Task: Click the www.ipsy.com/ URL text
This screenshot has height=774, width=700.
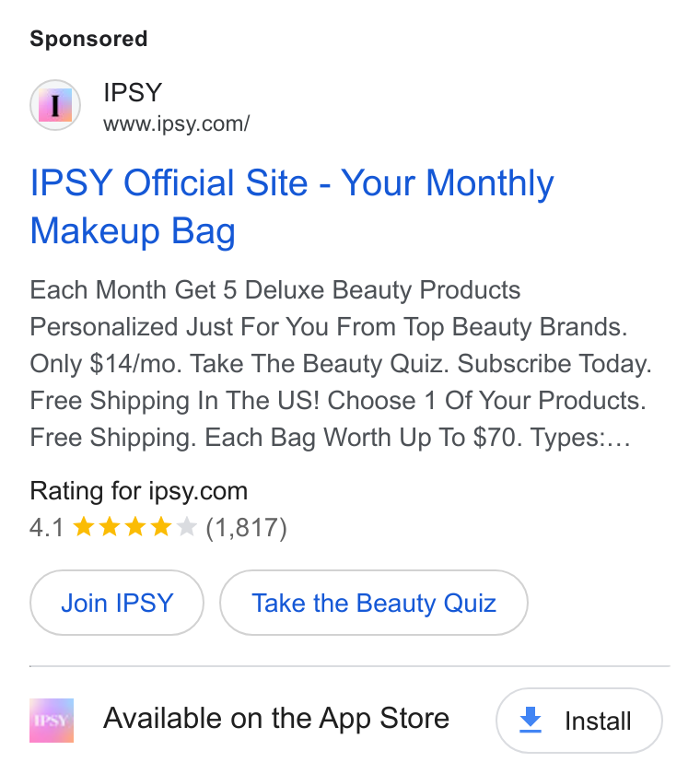Action: click(x=177, y=123)
